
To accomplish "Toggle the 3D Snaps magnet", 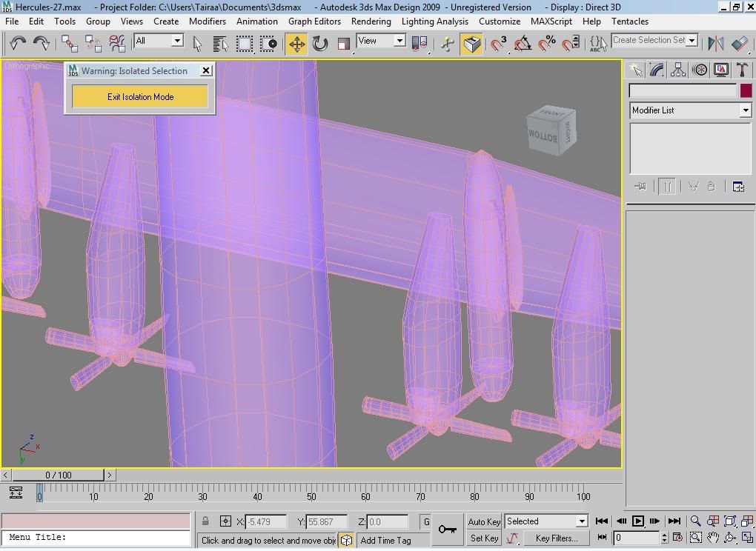I will coord(499,44).
